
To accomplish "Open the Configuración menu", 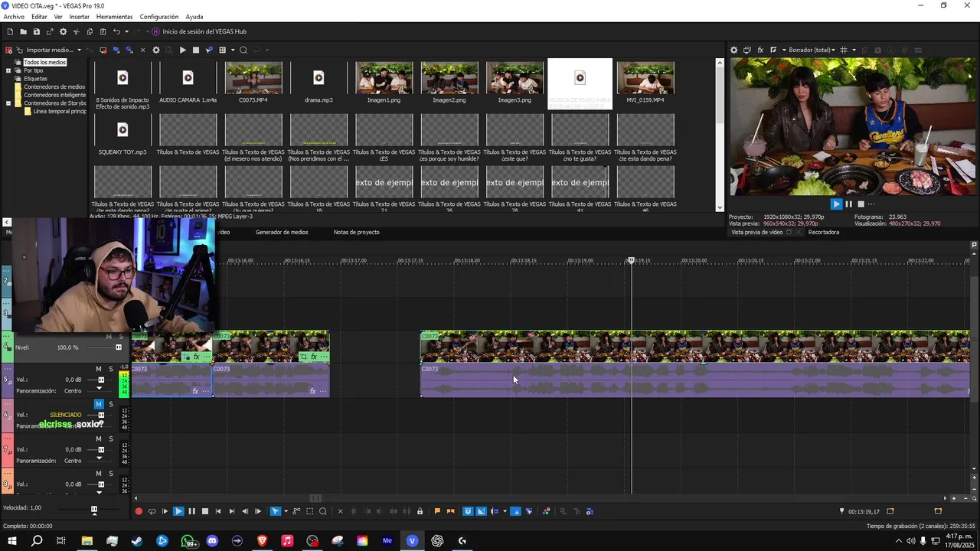I will coord(159,16).
